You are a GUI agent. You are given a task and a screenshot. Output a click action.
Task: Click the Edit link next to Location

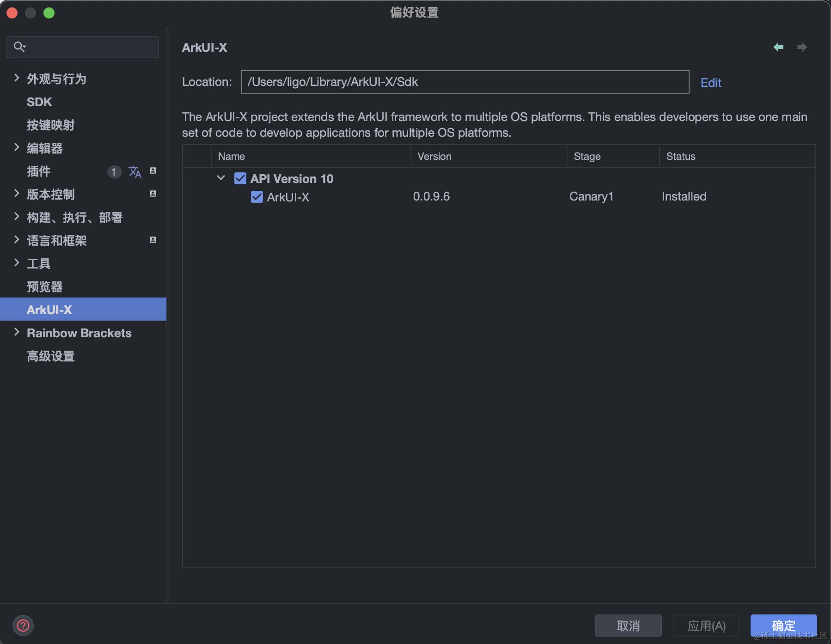(x=710, y=83)
